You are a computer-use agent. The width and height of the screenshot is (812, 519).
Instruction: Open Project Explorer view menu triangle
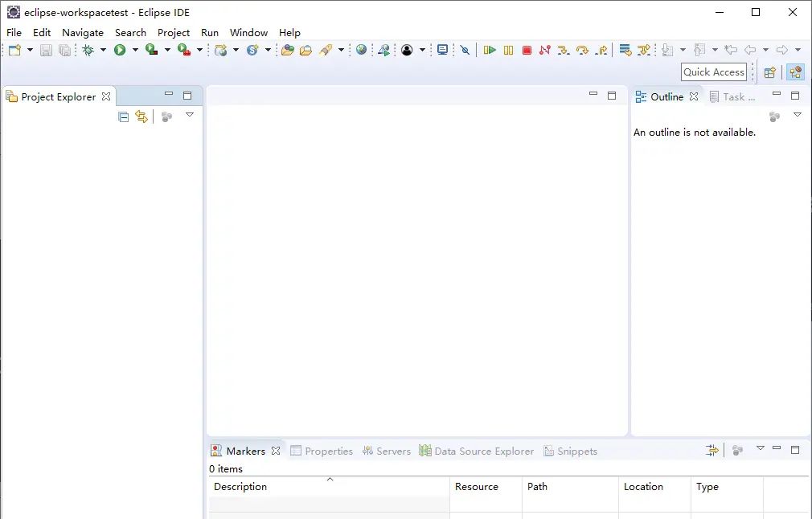(x=190, y=115)
